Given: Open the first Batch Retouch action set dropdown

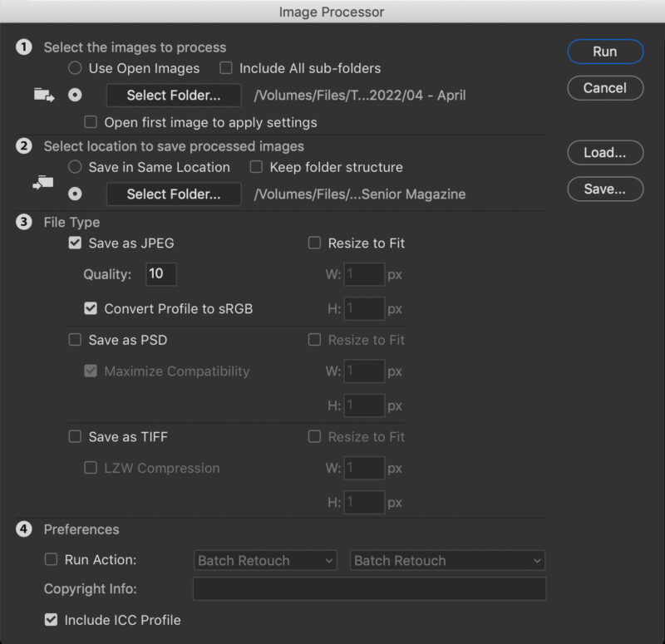Looking at the screenshot, I should (264, 561).
